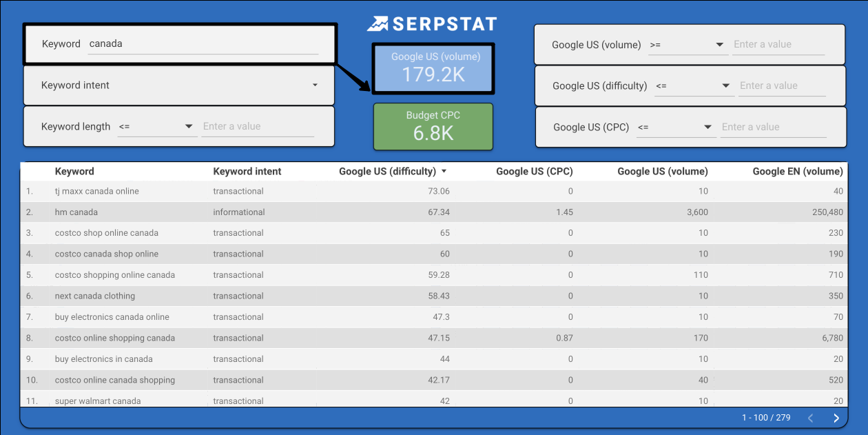This screenshot has height=435, width=868.
Task: Click the Google US (volume) 179.2K scorecard
Action: [x=433, y=68]
